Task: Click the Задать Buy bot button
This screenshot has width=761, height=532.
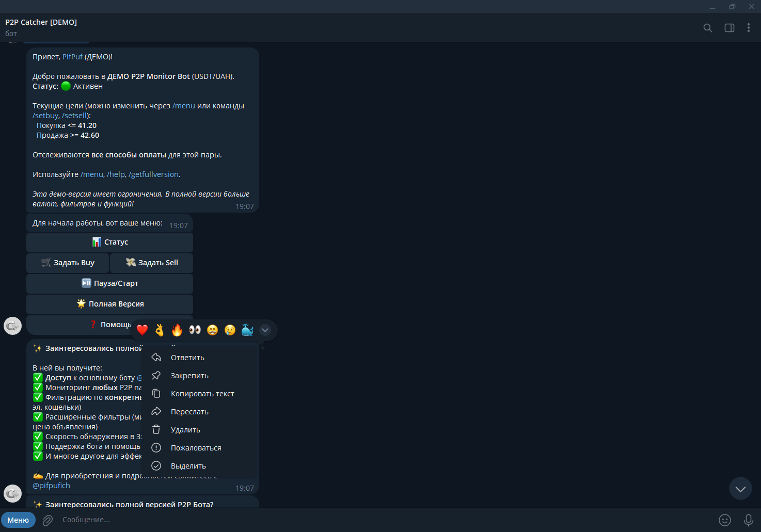Action: pos(68,263)
